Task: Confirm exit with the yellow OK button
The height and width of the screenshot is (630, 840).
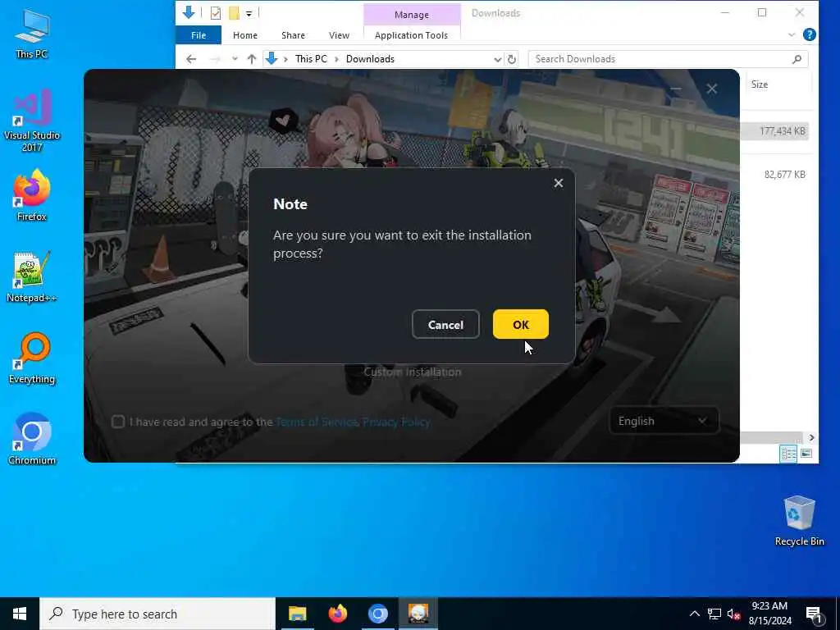Action: point(520,324)
